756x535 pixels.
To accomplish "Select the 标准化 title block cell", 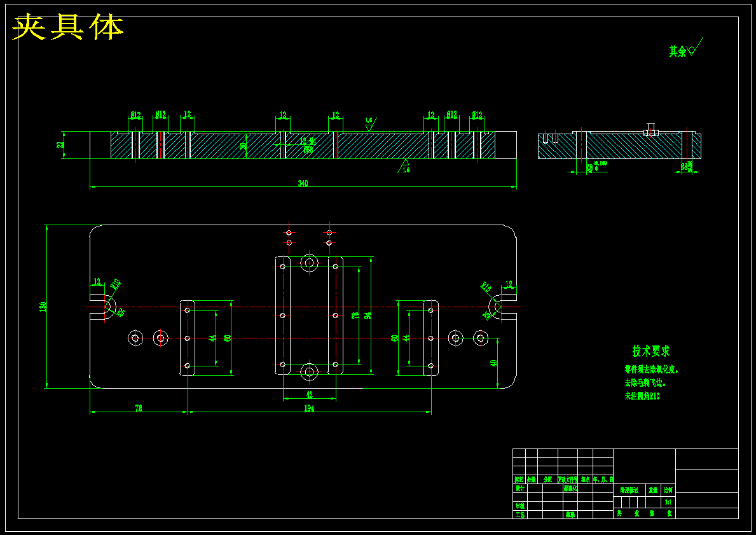I will tap(570, 488).
